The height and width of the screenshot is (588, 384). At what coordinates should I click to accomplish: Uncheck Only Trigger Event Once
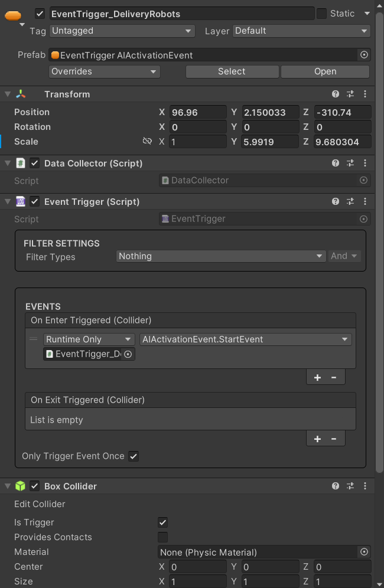click(134, 456)
